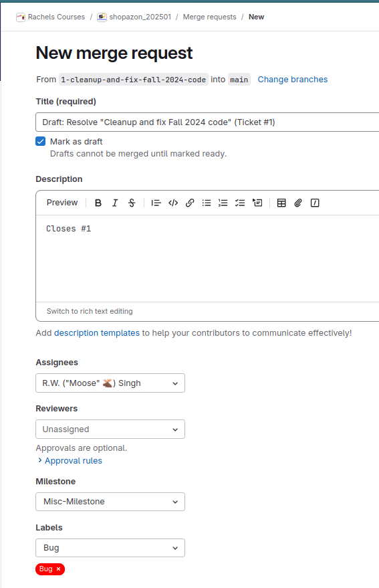
Task: Click the 'Drafts cannot be merged until marked ready.' text
Action: coord(138,154)
